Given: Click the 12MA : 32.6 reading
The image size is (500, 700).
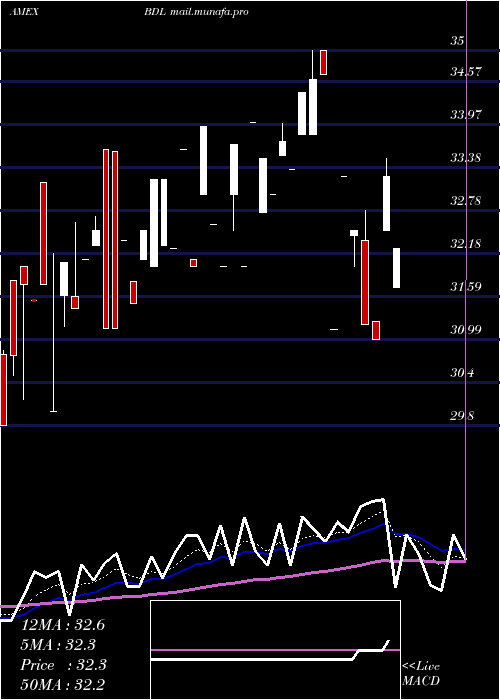Looking at the screenshot, I should (63, 625).
